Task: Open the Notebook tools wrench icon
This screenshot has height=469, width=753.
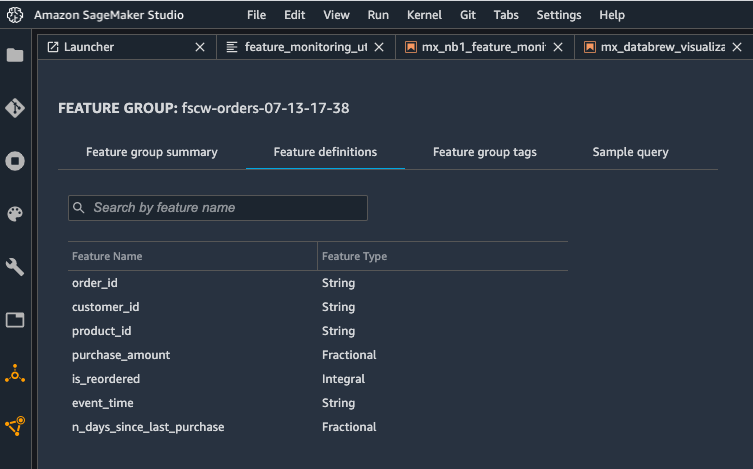Action: (15, 267)
